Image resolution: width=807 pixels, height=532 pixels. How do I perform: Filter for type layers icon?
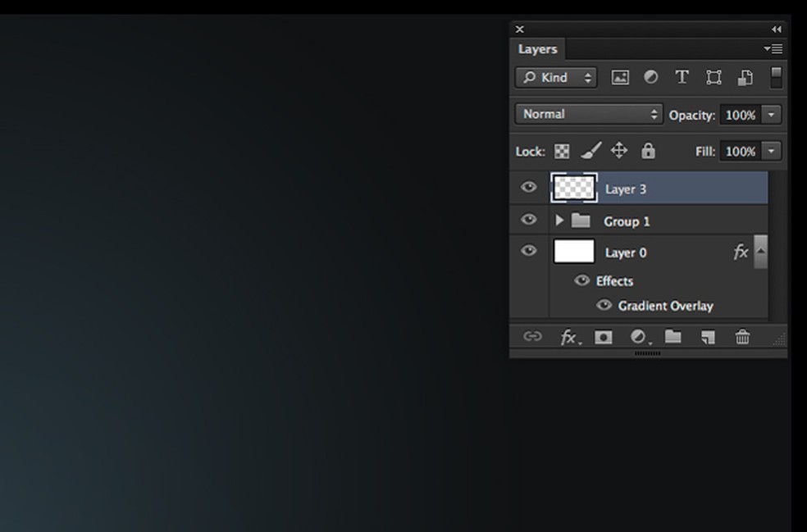click(682, 77)
